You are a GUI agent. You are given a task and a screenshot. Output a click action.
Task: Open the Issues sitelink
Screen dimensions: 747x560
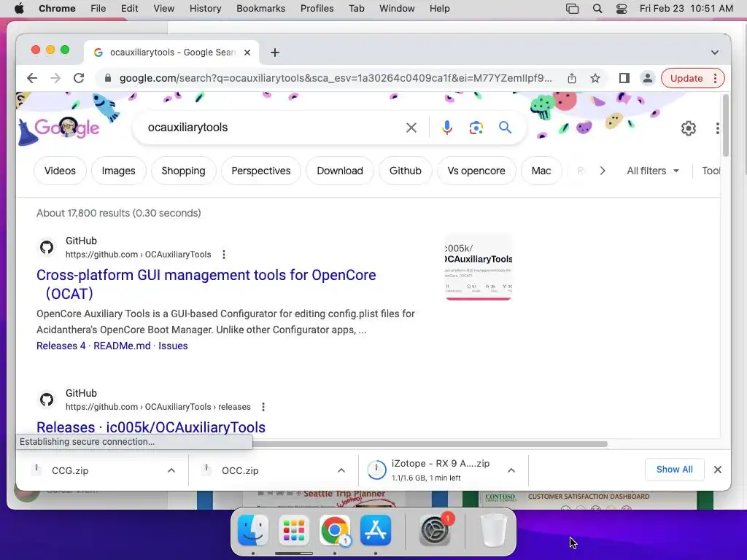click(173, 346)
